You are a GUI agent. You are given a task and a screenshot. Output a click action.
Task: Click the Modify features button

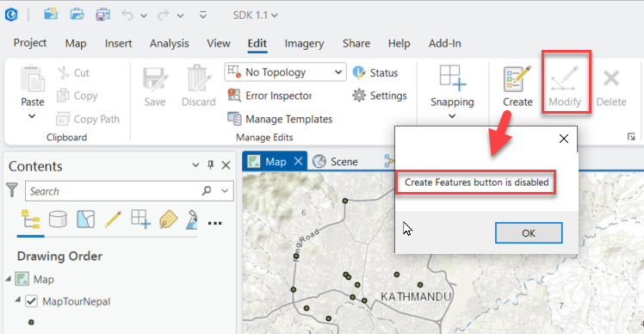[565, 86]
